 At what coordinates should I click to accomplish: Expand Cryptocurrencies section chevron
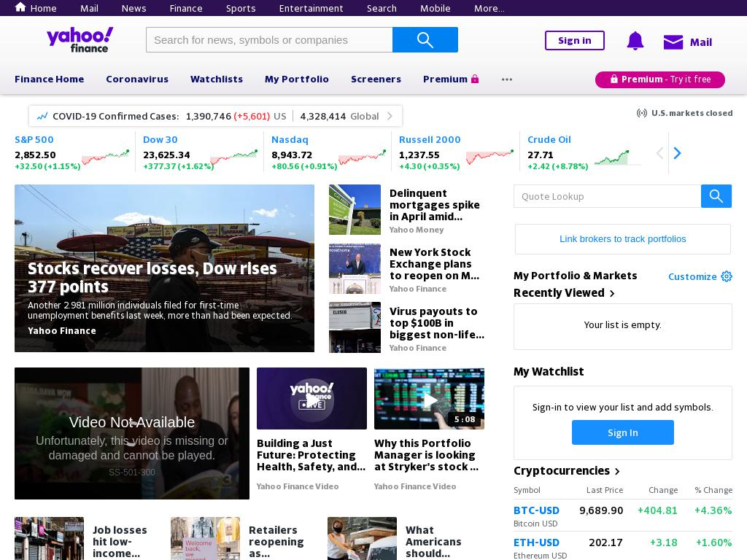pos(617,472)
